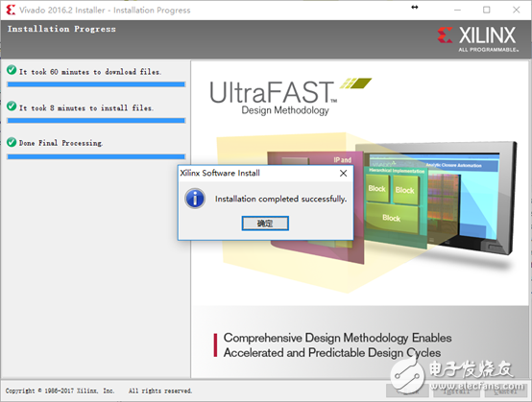The image size is (532, 402).
Task: Click the Vivado installer title bar icon
Action: [11, 10]
